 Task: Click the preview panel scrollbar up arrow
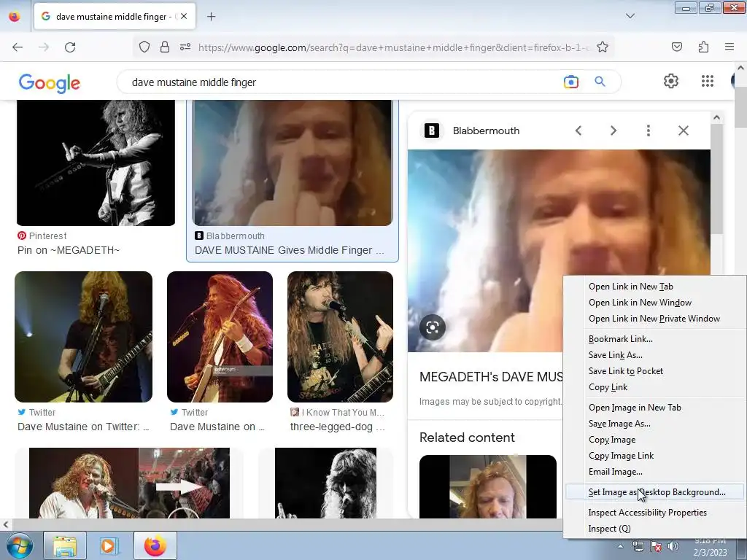pyautogui.click(x=716, y=117)
